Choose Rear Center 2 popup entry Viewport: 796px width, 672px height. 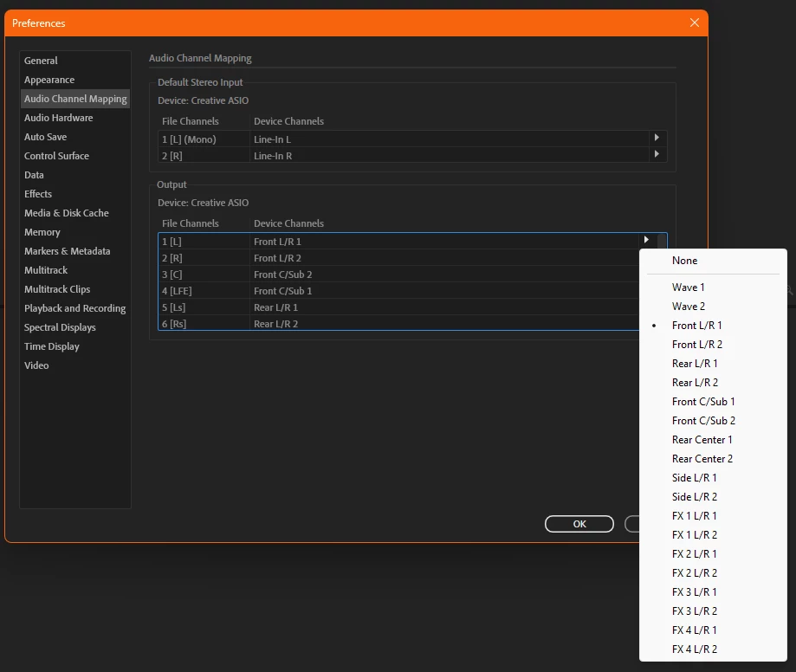click(x=713, y=459)
